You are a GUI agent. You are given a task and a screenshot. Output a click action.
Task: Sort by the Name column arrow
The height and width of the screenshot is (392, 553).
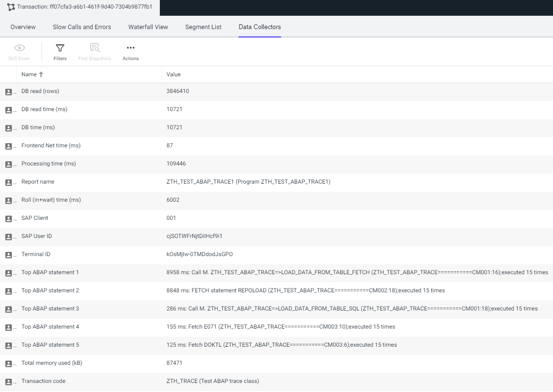tap(41, 74)
